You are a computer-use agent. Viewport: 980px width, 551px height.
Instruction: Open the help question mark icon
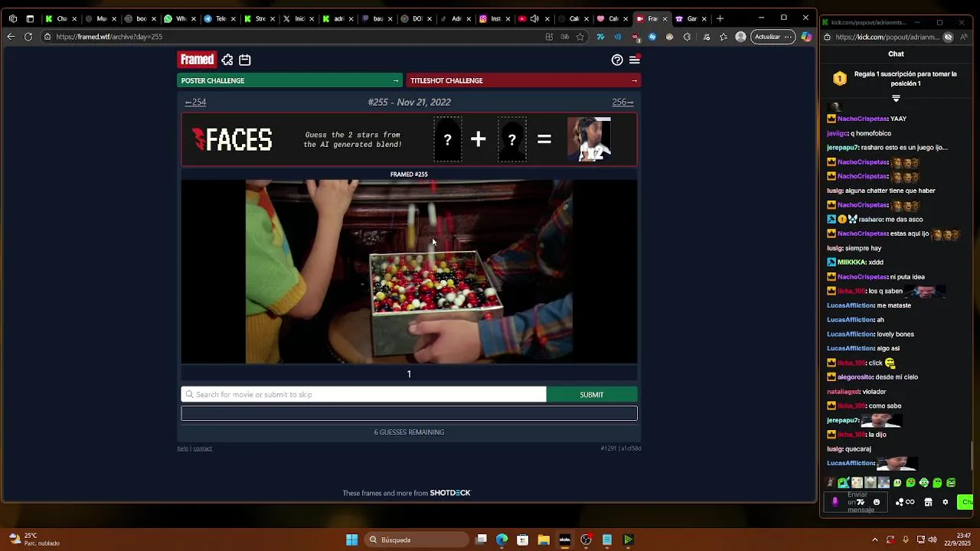[617, 60]
